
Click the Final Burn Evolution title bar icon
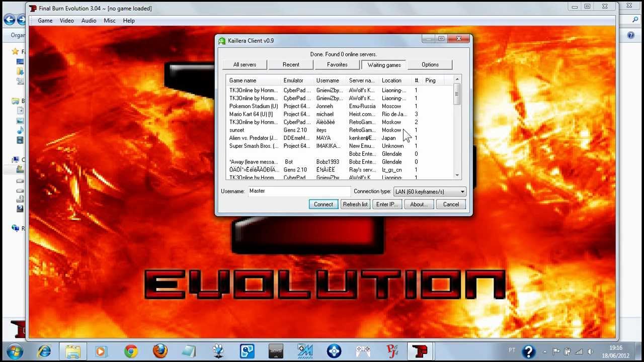pyautogui.click(x=33, y=9)
